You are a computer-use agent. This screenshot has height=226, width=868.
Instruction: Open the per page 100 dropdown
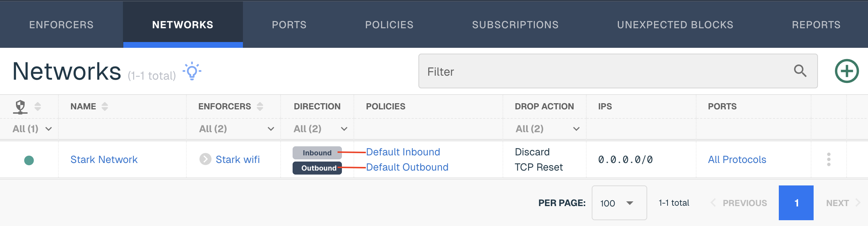click(619, 203)
